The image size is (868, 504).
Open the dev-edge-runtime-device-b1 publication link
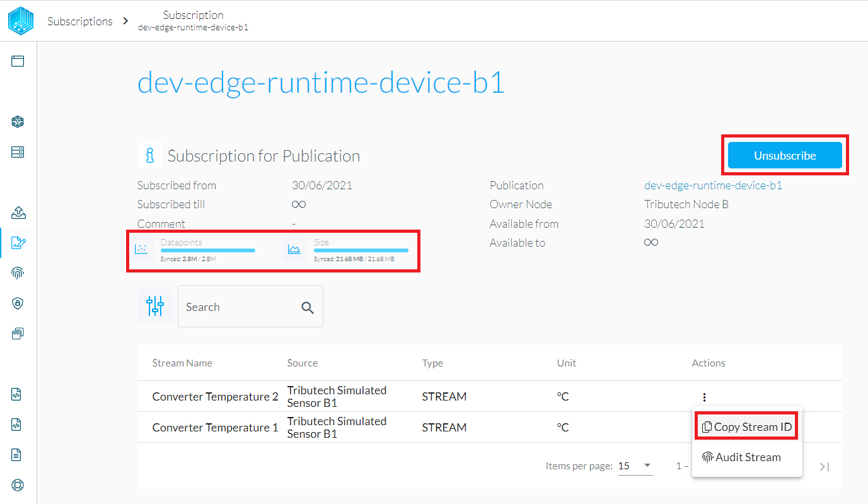point(713,185)
